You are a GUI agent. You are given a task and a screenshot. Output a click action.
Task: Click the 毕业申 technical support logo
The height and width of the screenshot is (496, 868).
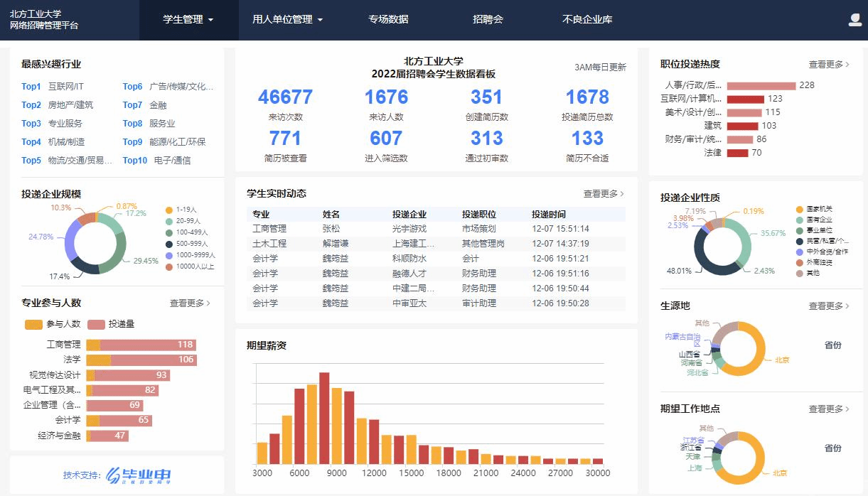(138, 475)
